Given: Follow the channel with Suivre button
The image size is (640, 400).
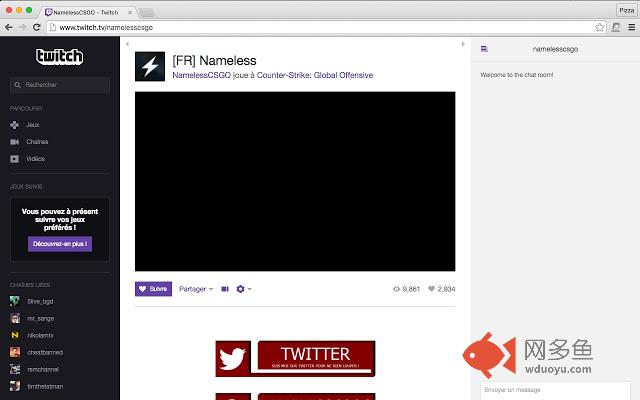Looking at the screenshot, I should 153,289.
